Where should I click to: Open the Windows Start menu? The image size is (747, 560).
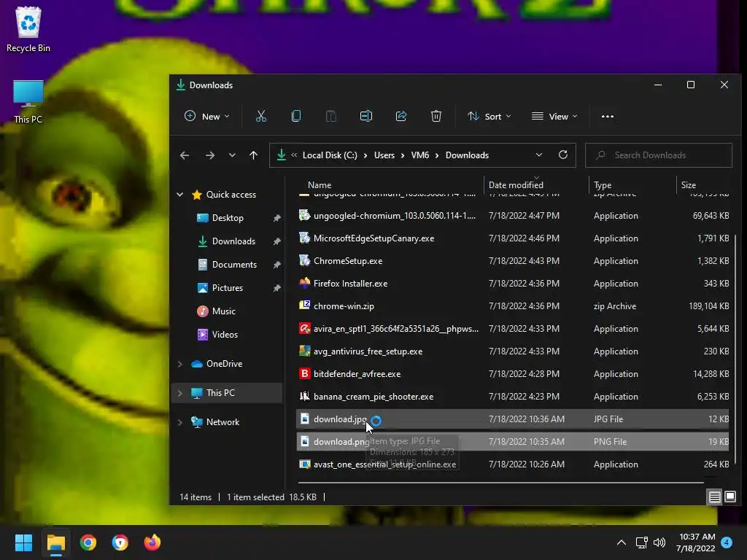23,542
